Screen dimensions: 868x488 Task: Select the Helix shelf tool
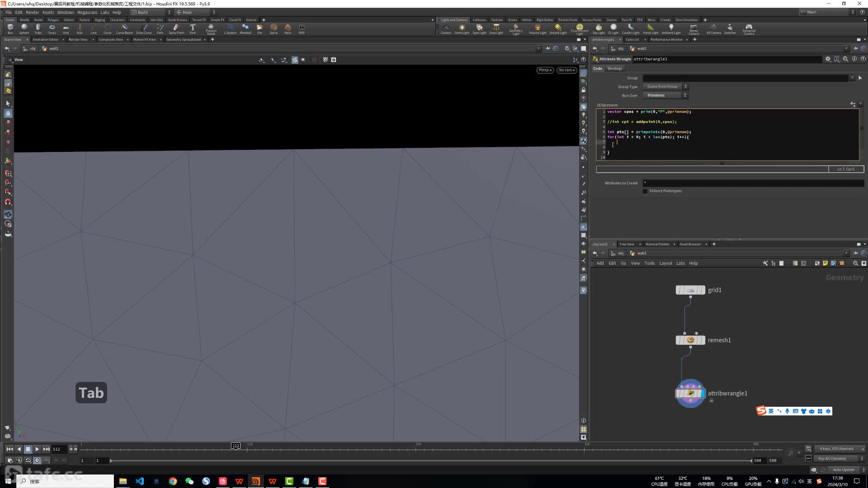[x=288, y=29]
